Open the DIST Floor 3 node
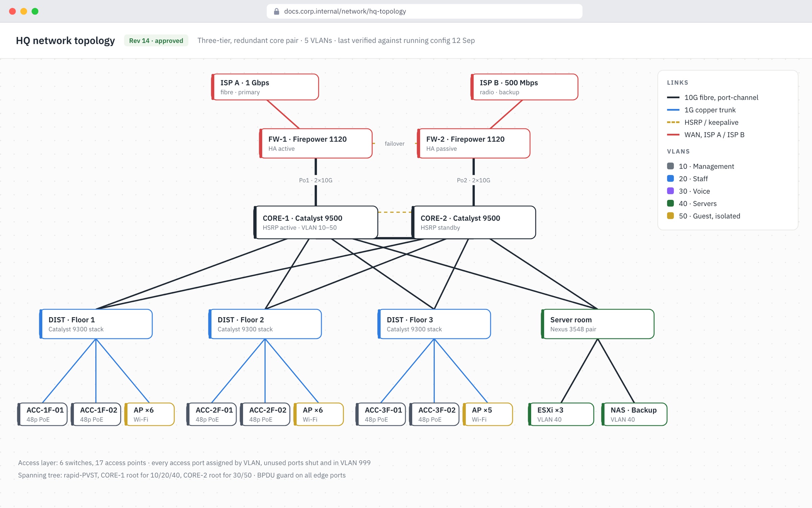This screenshot has height=508, width=812. pos(434,324)
